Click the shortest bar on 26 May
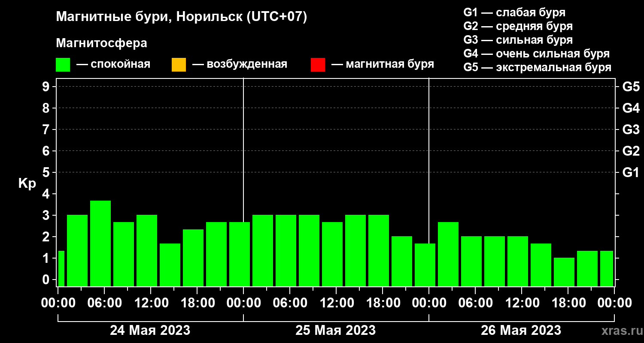The width and height of the screenshot is (644, 343). coord(564,272)
